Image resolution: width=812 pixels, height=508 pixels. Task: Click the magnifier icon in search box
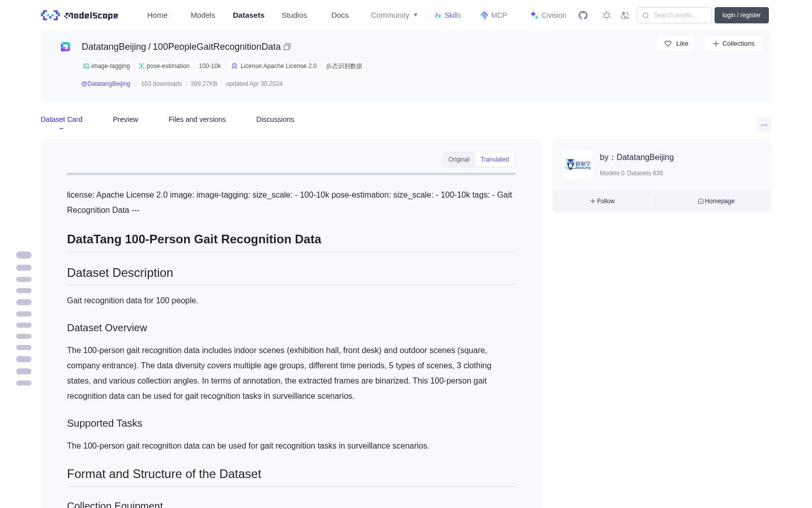[x=646, y=15]
